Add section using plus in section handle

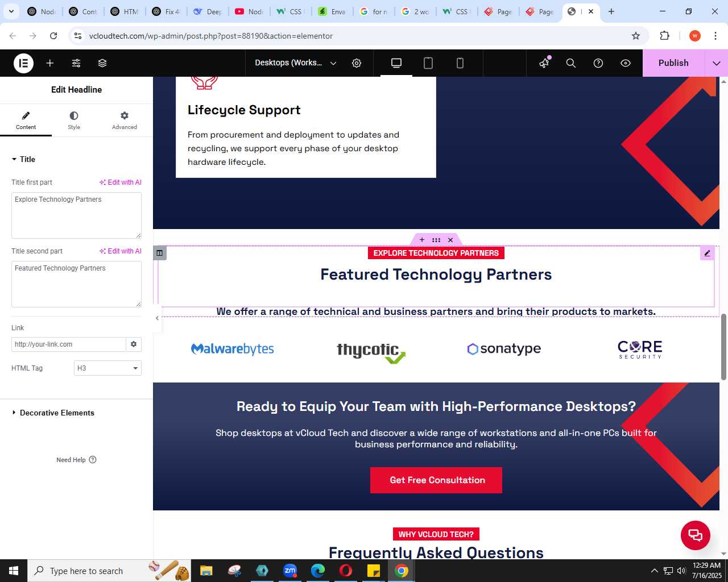(422, 240)
